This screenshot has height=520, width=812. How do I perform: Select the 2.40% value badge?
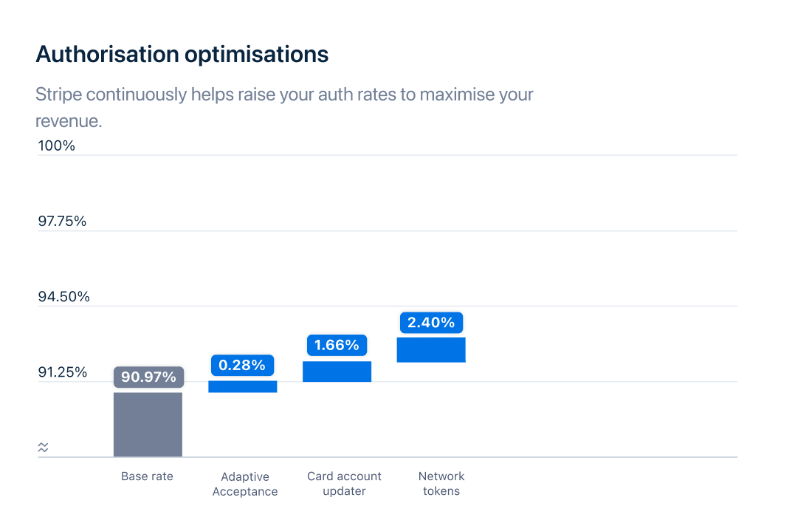tap(431, 322)
